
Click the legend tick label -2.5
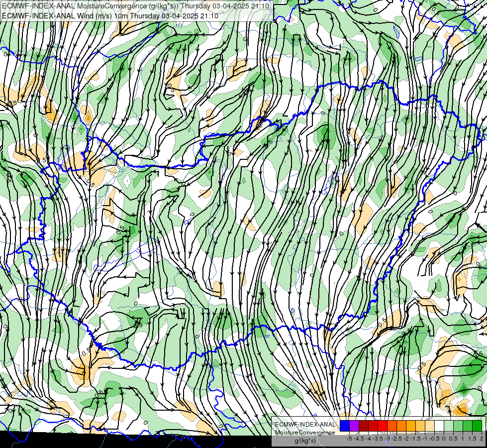[x=396, y=439]
